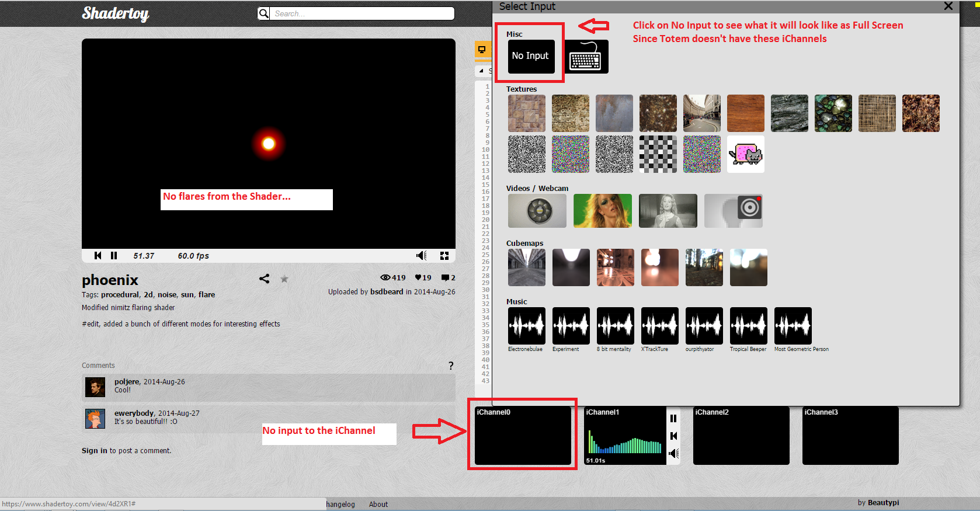Open bsdbeard's user profile
This screenshot has height=511, width=980.
[x=387, y=292]
